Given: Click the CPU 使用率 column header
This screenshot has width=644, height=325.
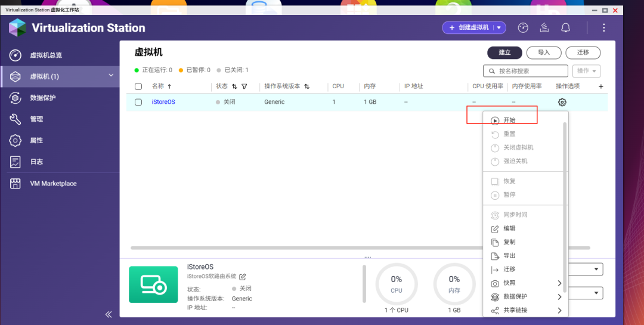Looking at the screenshot, I should [488, 86].
